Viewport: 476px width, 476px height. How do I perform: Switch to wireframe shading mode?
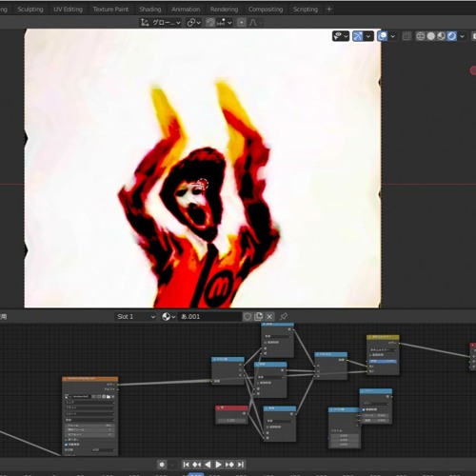click(421, 36)
